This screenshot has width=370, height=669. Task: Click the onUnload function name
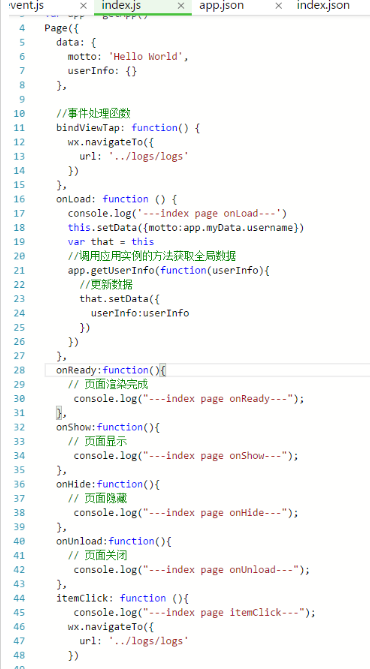pos(79,541)
